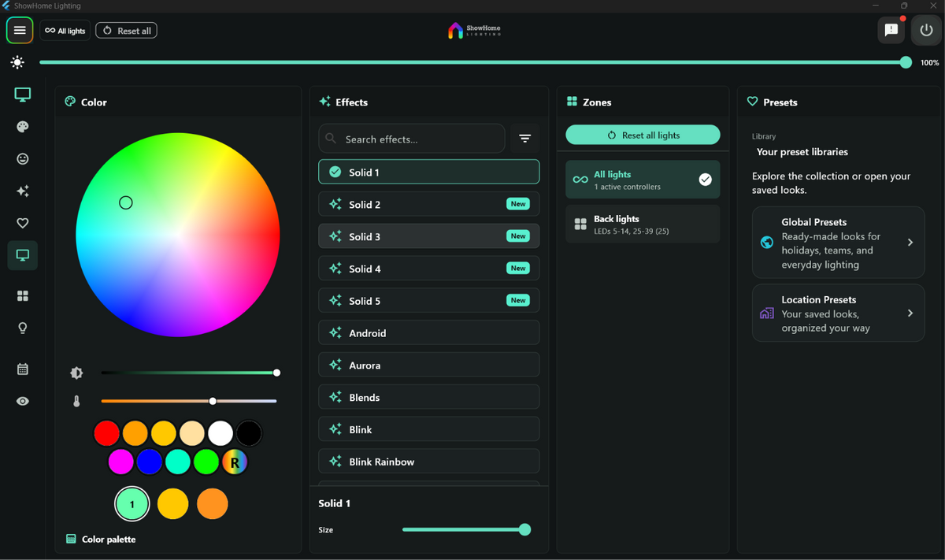Click the Search effects input field
This screenshot has height=560, width=945.
coord(412,139)
